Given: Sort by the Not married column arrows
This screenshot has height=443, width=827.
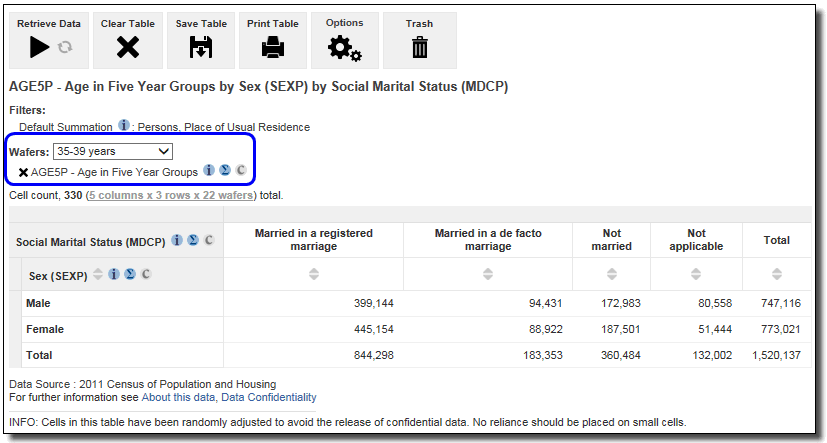Looking at the screenshot, I should (611, 274).
